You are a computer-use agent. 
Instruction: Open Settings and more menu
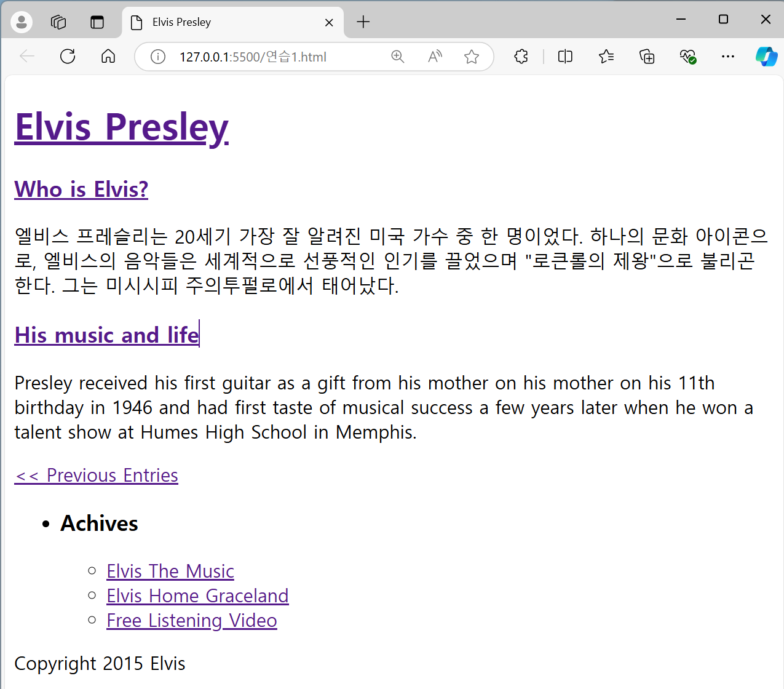click(728, 57)
